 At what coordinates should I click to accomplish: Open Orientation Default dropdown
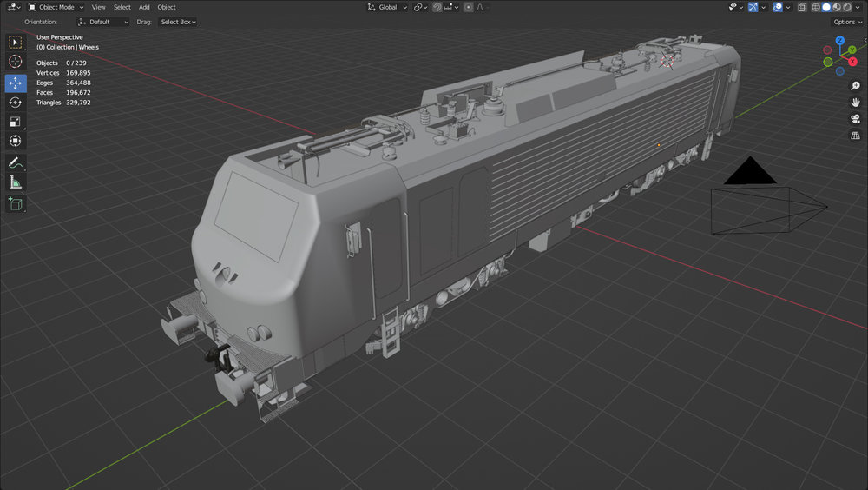point(103,23)
